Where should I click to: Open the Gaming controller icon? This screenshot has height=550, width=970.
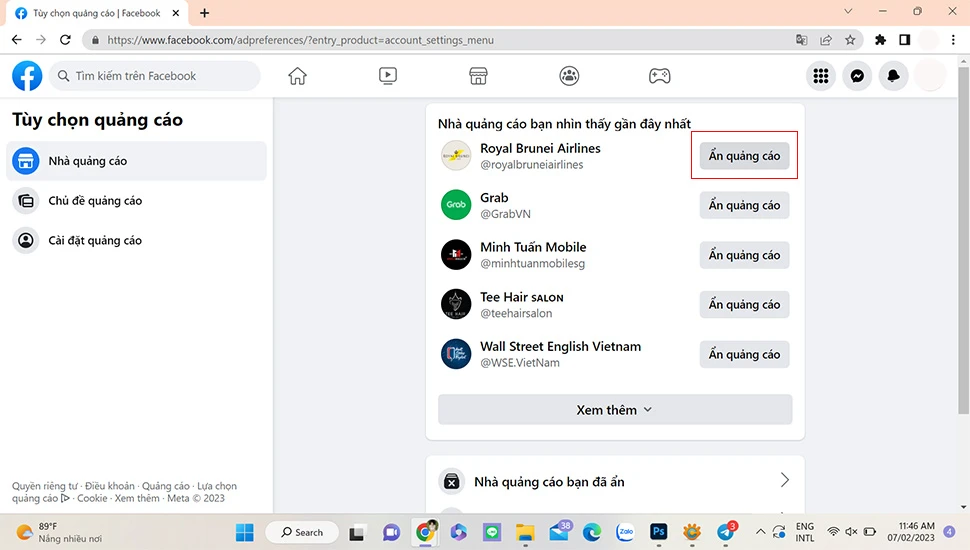click(x=659, y=76)
